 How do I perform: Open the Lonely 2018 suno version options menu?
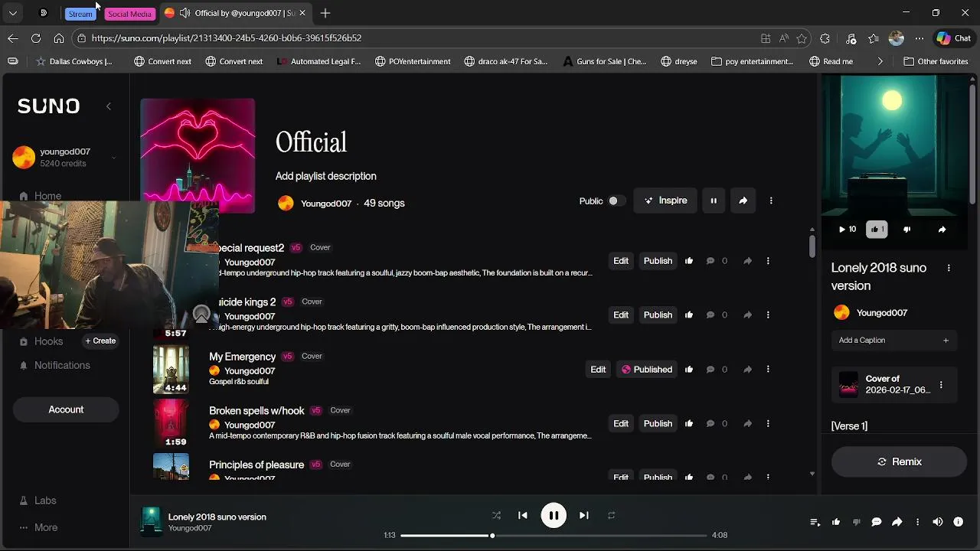pos(949,268)
